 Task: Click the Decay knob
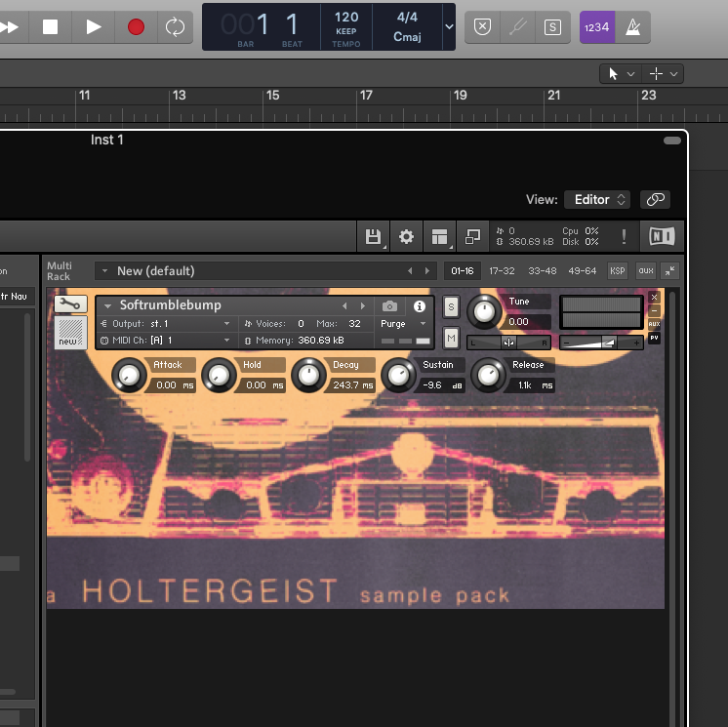[308, 375]
